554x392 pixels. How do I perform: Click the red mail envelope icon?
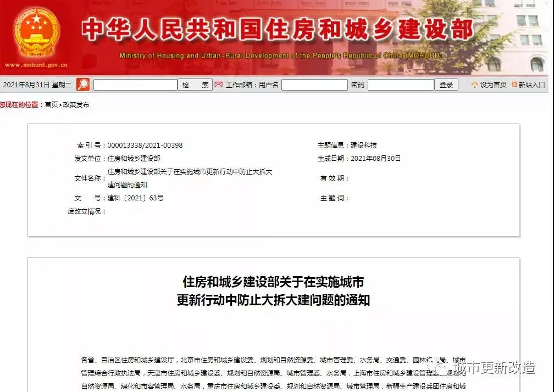[x=219, y=85]
